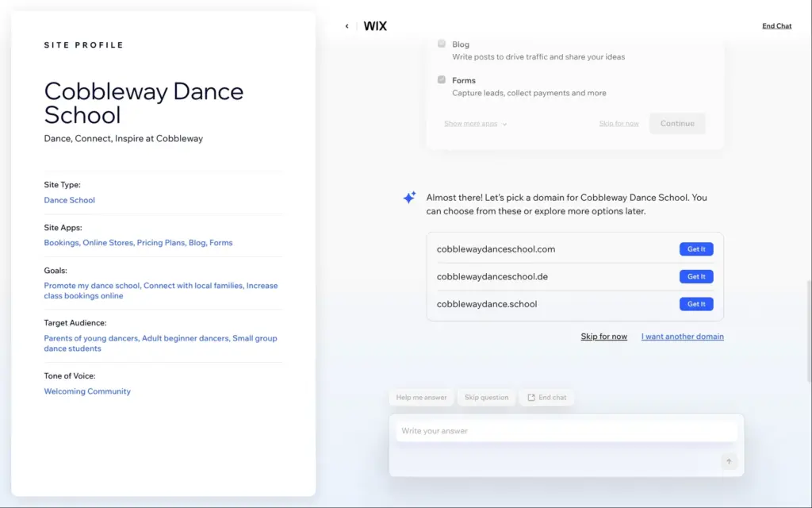Viewport: 812px width, 508px height.
Task: Click the Dance School site type value
Action: point(70,200)
